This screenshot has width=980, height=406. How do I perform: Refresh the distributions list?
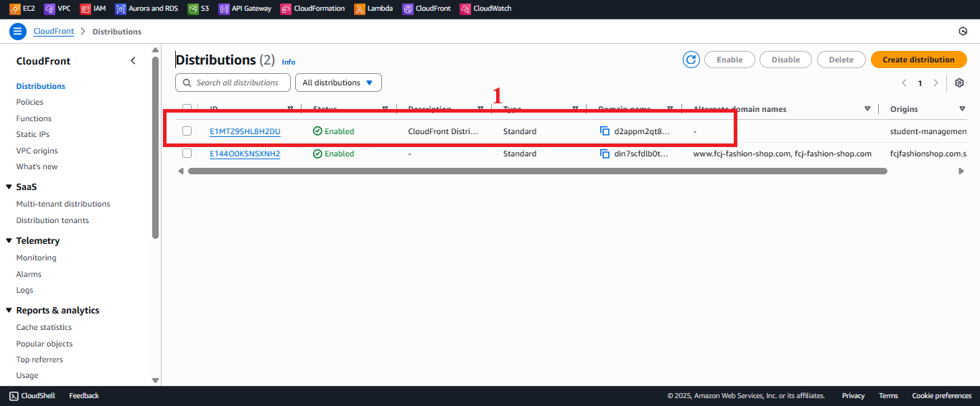pos(691,60)
